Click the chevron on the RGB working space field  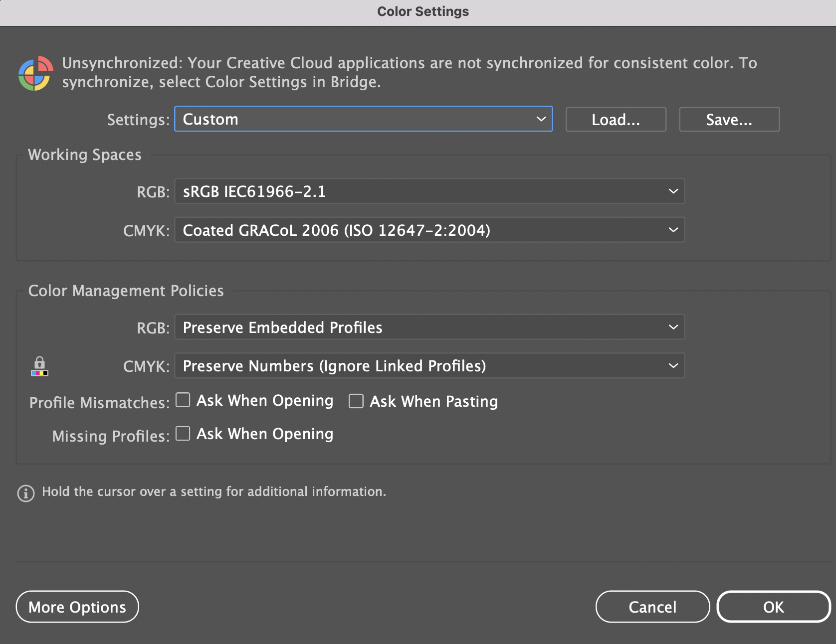[x=673, y=191]
